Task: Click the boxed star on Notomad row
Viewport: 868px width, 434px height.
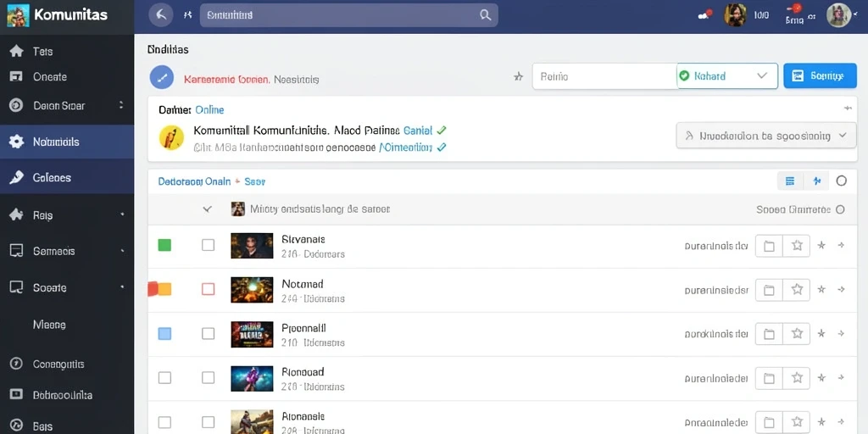Action: [x=797, y=290]
